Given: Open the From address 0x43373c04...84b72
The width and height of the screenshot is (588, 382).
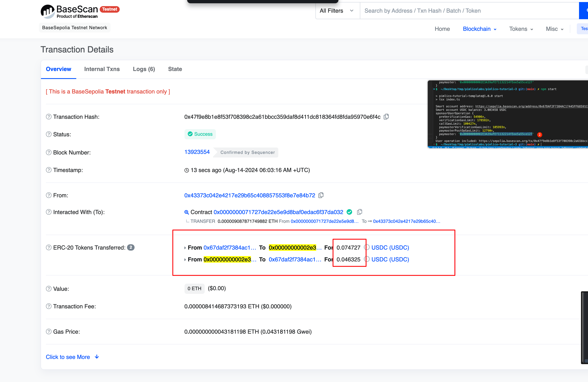Looking at the screenshot, I should point(250,195).
